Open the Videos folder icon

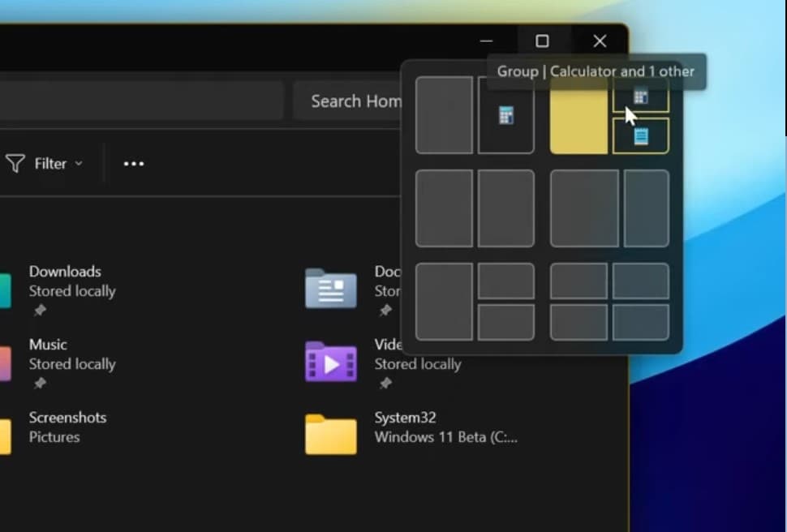[330, 362]
